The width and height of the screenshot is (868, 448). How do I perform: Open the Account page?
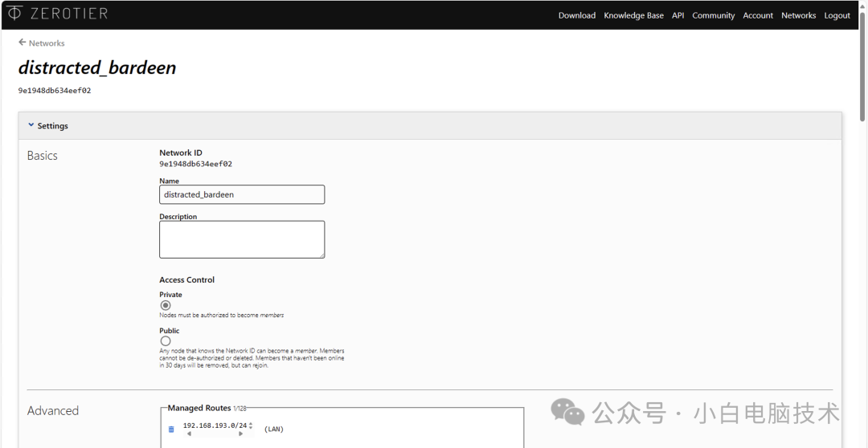(758, 15)
